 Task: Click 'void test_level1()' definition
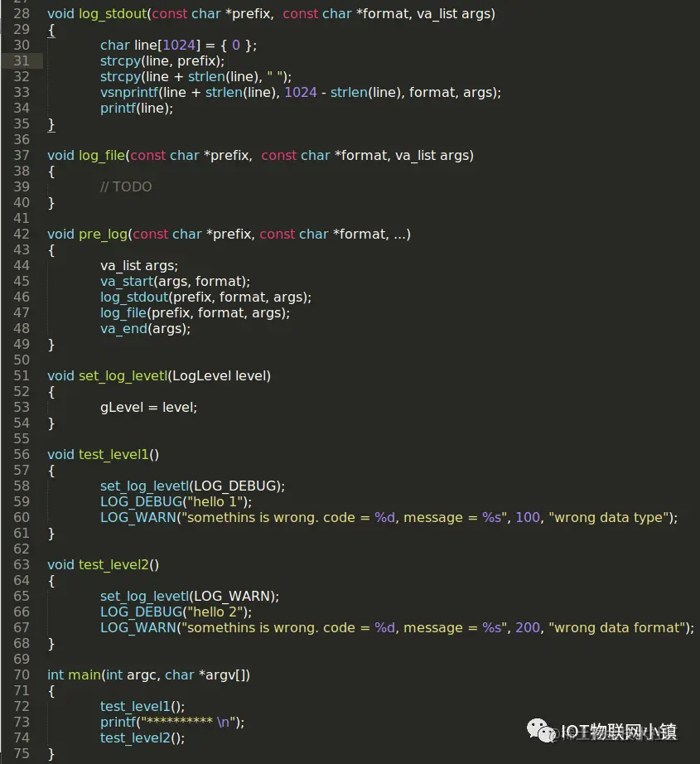104,455
